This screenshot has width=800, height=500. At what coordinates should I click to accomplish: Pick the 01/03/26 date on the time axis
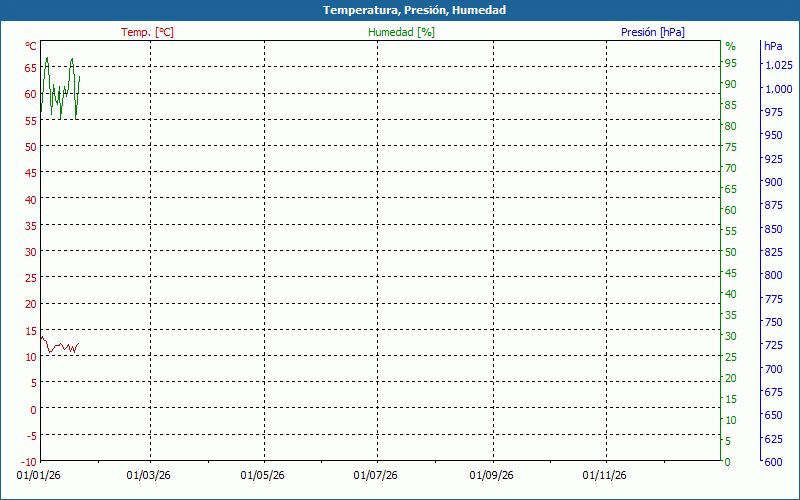pos(150,476)
